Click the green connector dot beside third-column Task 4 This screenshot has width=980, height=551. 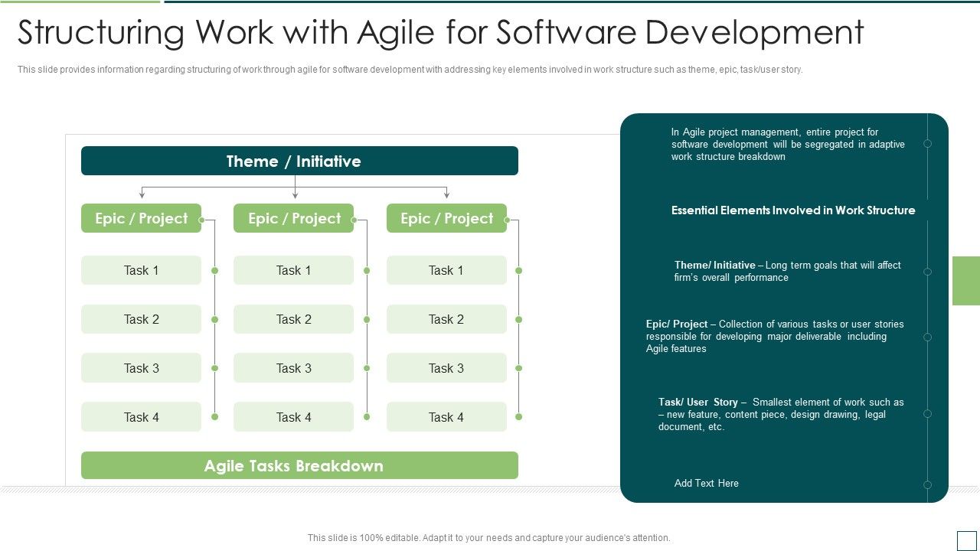click(518, 417)
